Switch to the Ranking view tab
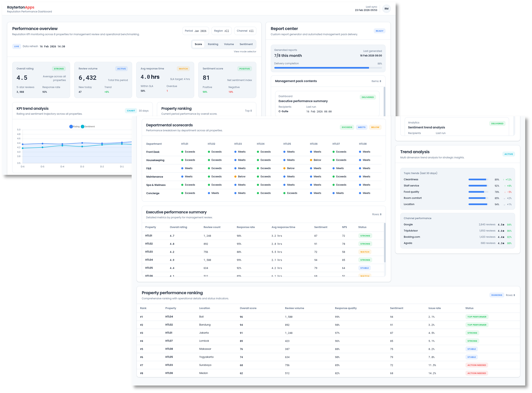 (x=213, y=44)
